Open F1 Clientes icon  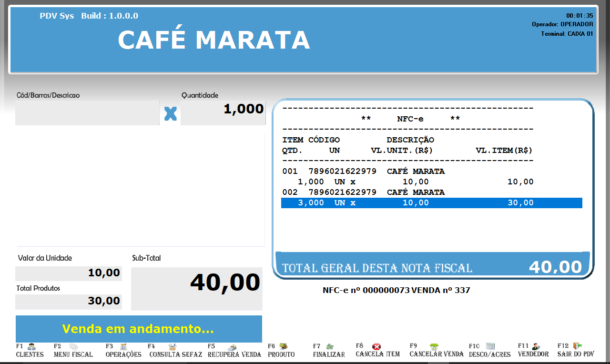[32, 347]
